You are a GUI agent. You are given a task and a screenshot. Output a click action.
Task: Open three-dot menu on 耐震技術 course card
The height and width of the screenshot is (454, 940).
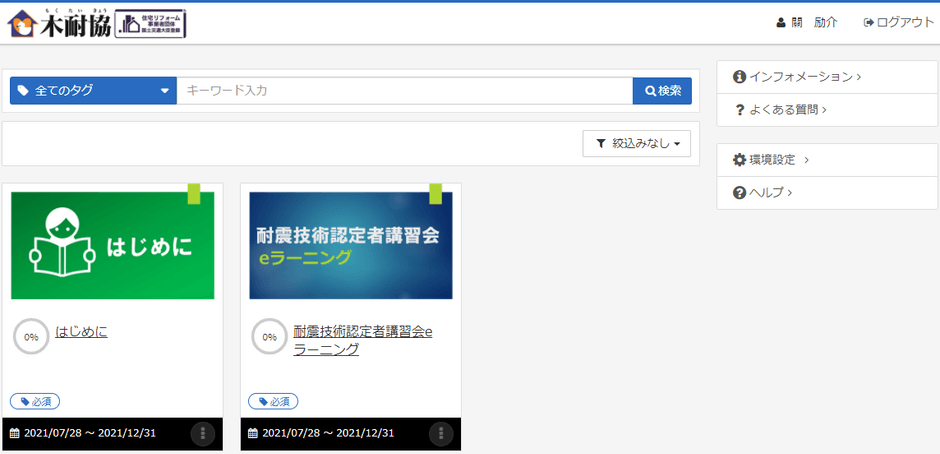click(441, 433)
